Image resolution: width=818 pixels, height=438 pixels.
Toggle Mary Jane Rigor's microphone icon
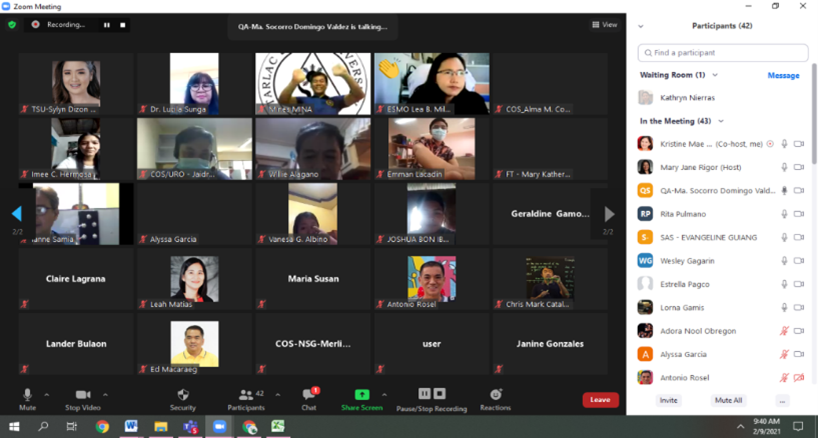pyautogui.click(x=784, y=167)
